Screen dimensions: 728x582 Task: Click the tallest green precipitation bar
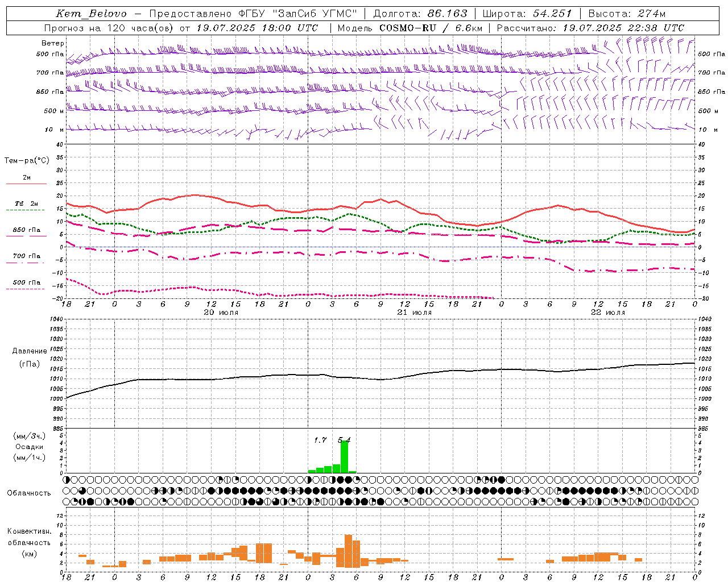(x=344, y=457)
